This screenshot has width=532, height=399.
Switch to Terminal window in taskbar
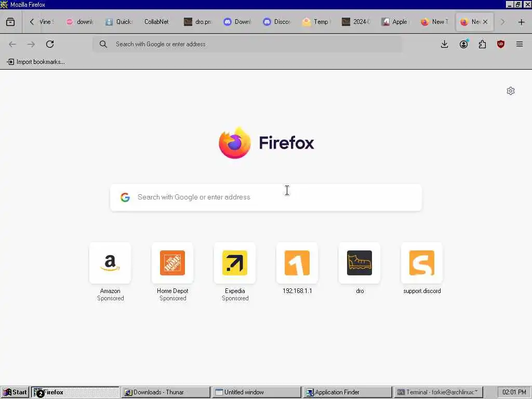point(438,392)
